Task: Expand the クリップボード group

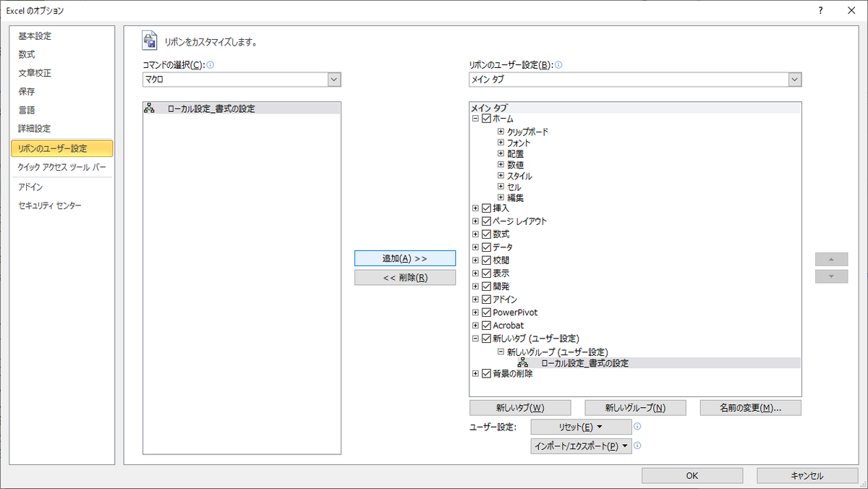Action: [x=501, y=132]
